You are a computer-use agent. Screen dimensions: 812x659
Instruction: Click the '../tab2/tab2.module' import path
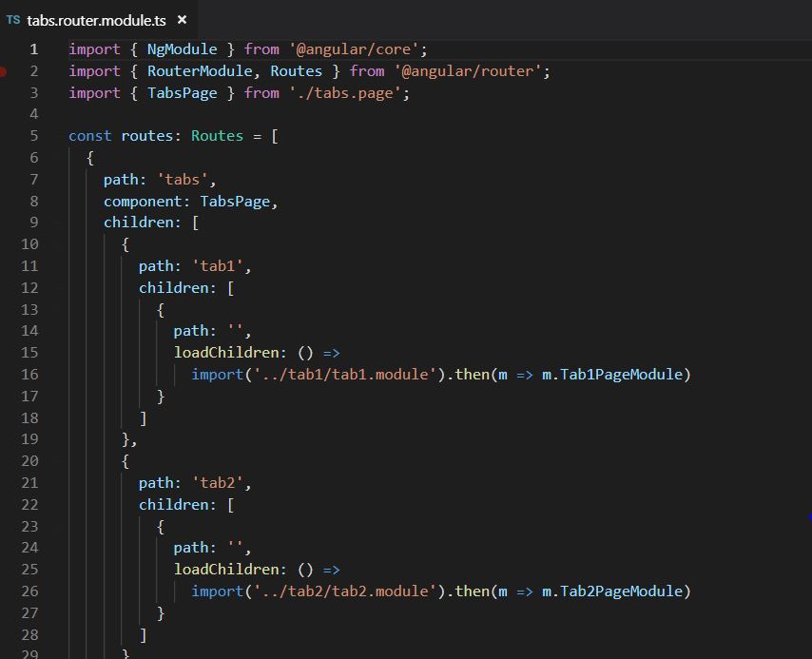(x=344, y=591)
